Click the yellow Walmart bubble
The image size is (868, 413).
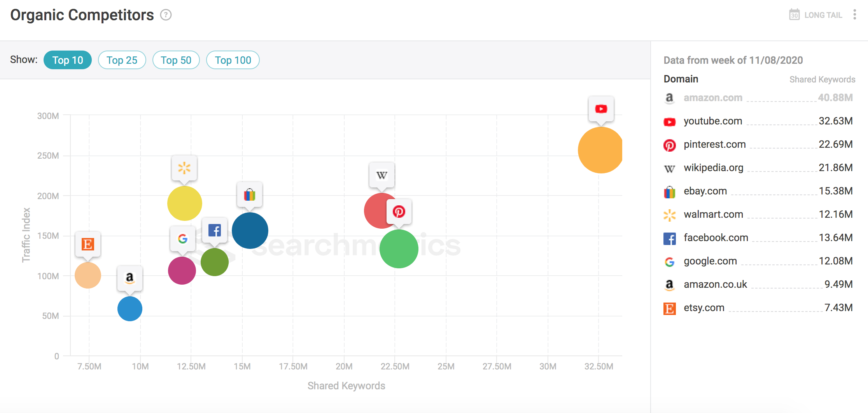pos(185,203)
